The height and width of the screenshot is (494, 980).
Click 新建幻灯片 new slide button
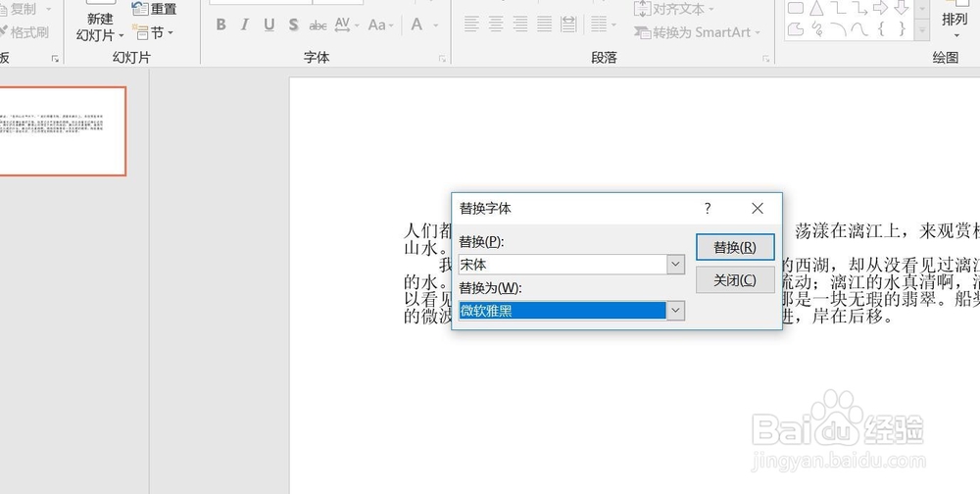pyautogui.click(x=100, y=25)
